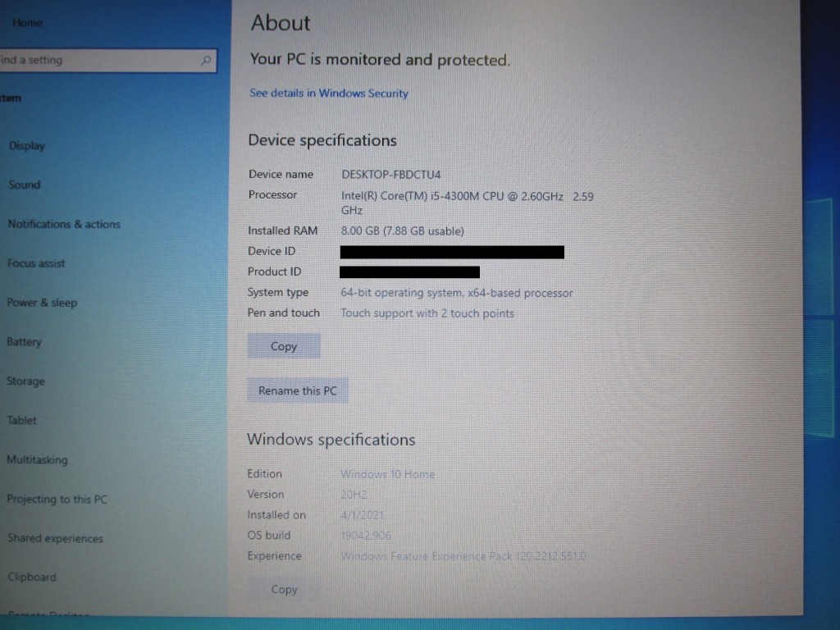
Task: Select OS build 19042.906 value
Action: coord(365,536)
